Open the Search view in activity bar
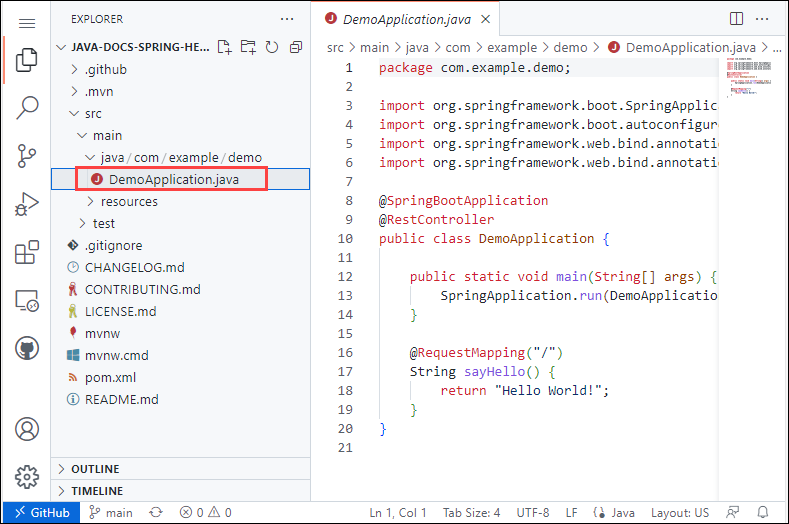Screen dimensions: 789x524 pyautogui.click(x=27, y=107)
